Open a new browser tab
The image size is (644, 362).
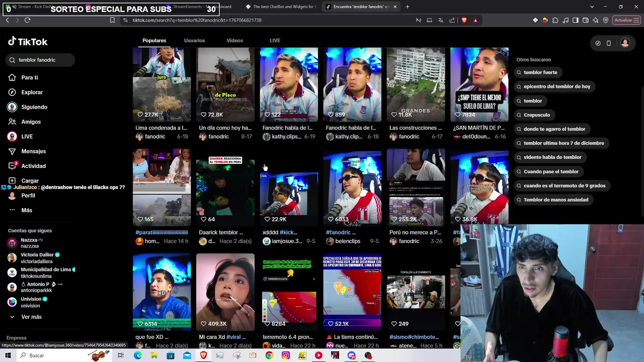tap(407, 7)
